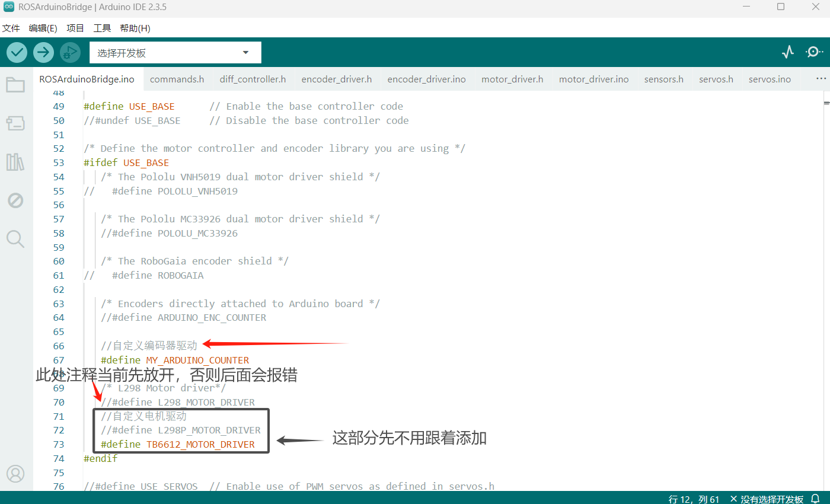Open the Serial Plotter
The width and height of the screenshot is (830, 504).
pos(787,52)
